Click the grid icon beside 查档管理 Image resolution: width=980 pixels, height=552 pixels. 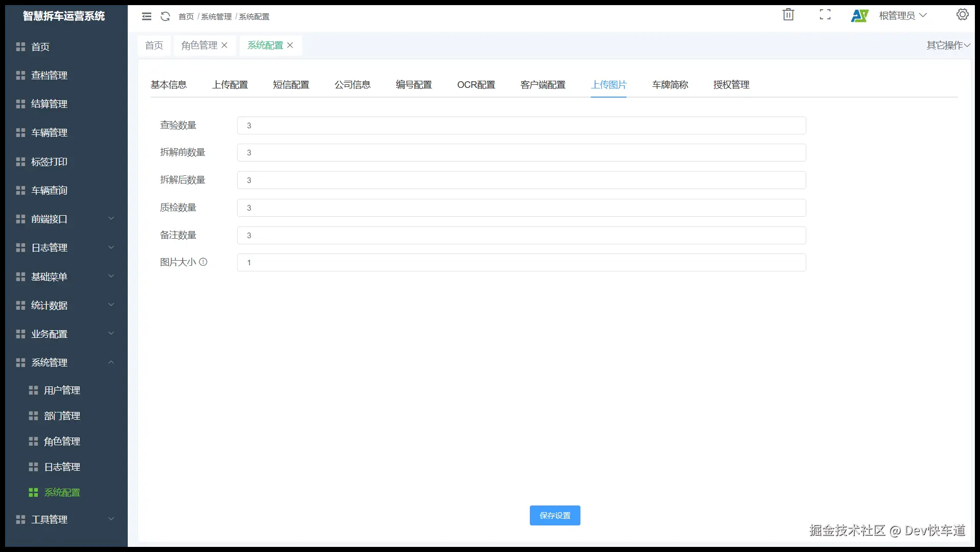click(x=20, y=76)
